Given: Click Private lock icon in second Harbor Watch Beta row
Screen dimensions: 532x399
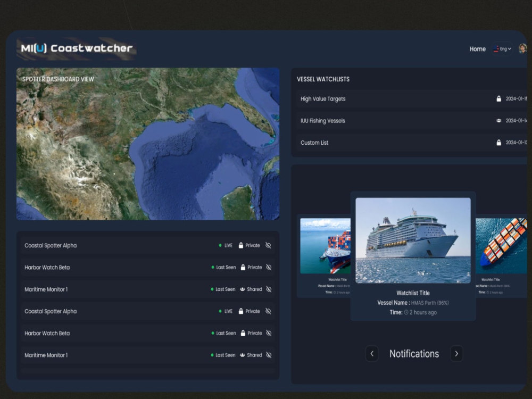Looking at the screenshot, I should point(243,333).
